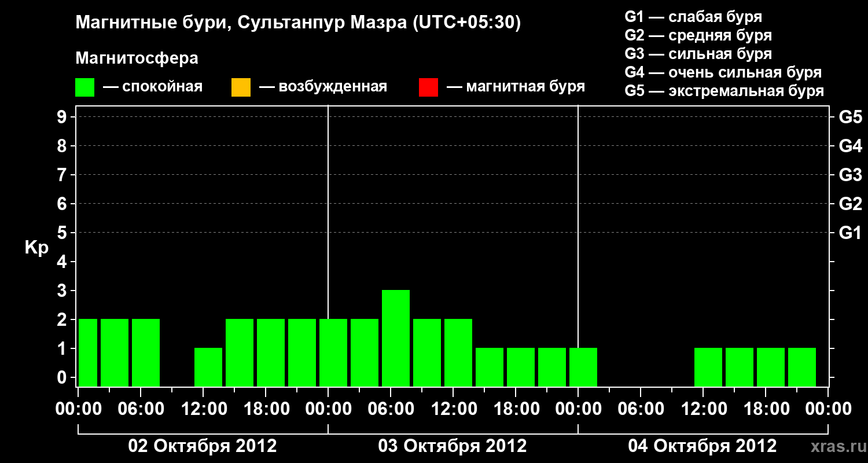Screen dimensions: 868x463
Task: Click the 'Kp' axis label
Action: tap(36, 248)
